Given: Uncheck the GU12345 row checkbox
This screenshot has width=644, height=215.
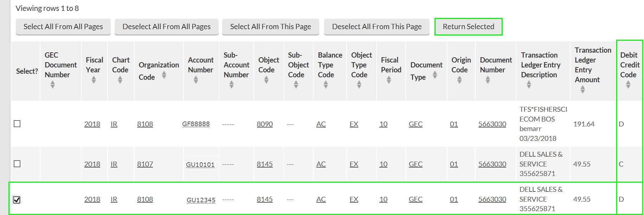Looking at the screenshot, I should click(x=17, y=200).
